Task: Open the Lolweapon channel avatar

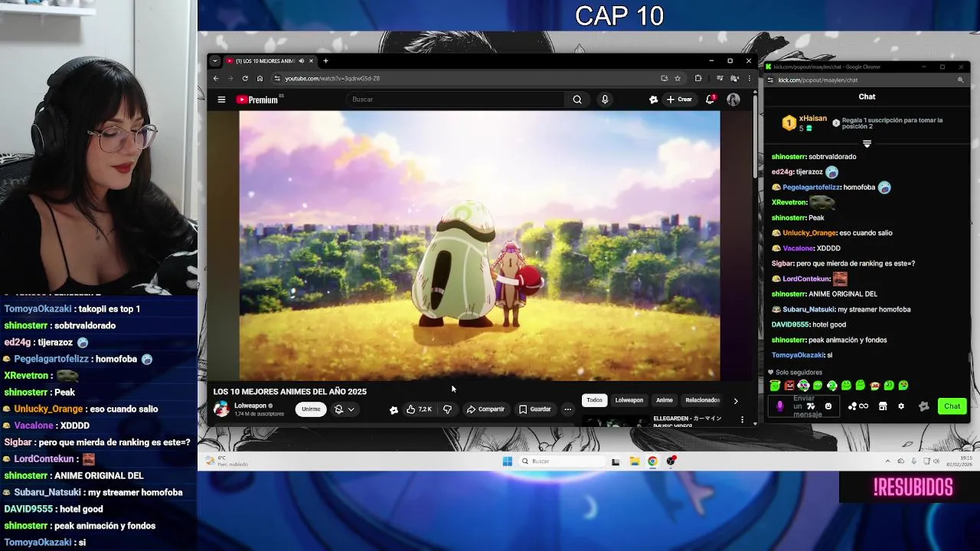Action: (x=221, y=409)
